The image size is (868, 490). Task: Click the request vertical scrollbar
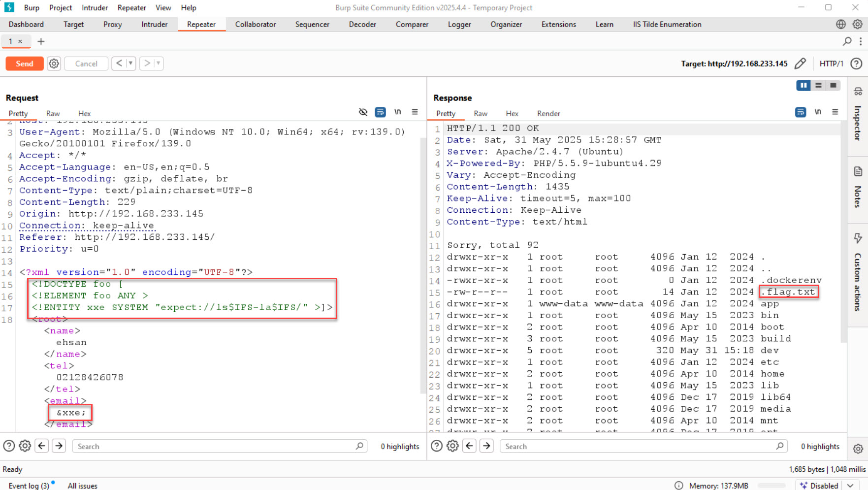423,266
